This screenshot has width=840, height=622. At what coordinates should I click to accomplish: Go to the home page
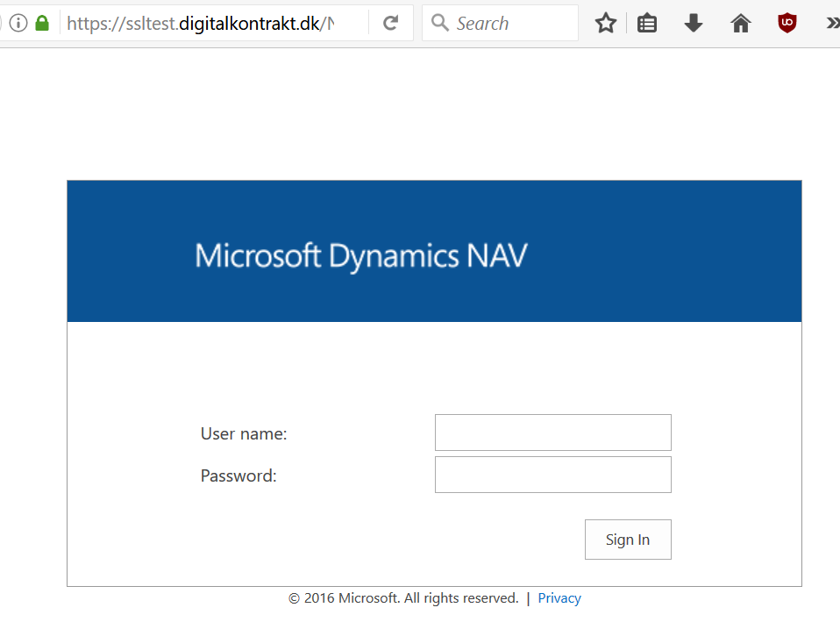click(x=741, y=23)
